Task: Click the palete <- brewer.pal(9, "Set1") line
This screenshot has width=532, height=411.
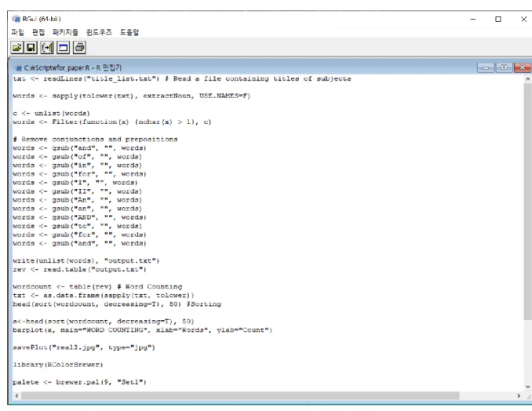Action: (x=79, y=382)
